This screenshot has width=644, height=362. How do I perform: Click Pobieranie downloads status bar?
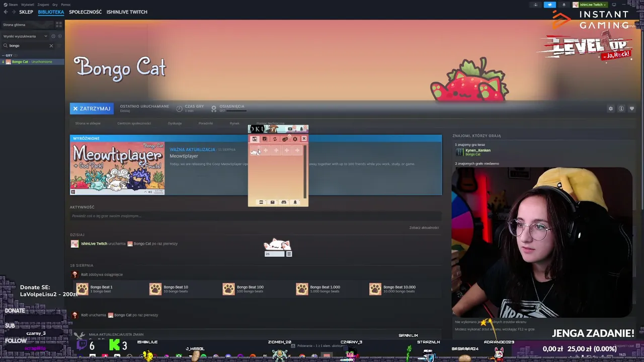(x=320, y=346)
